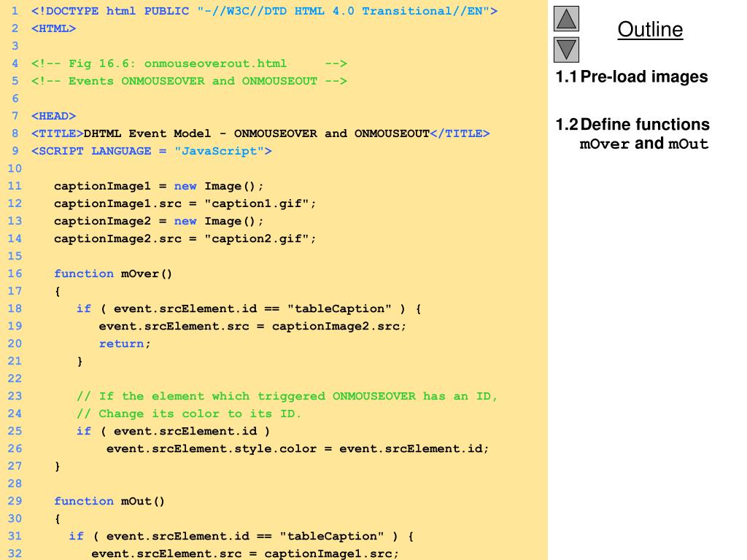Click the TITLE line text on line 8
Viewport: 747px width, 560px height.
[x=260, y=134]
